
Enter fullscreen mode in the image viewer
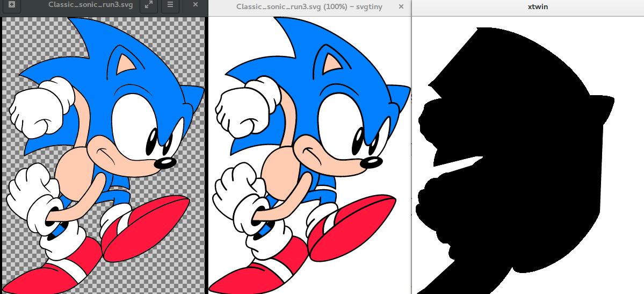point(148,5)
